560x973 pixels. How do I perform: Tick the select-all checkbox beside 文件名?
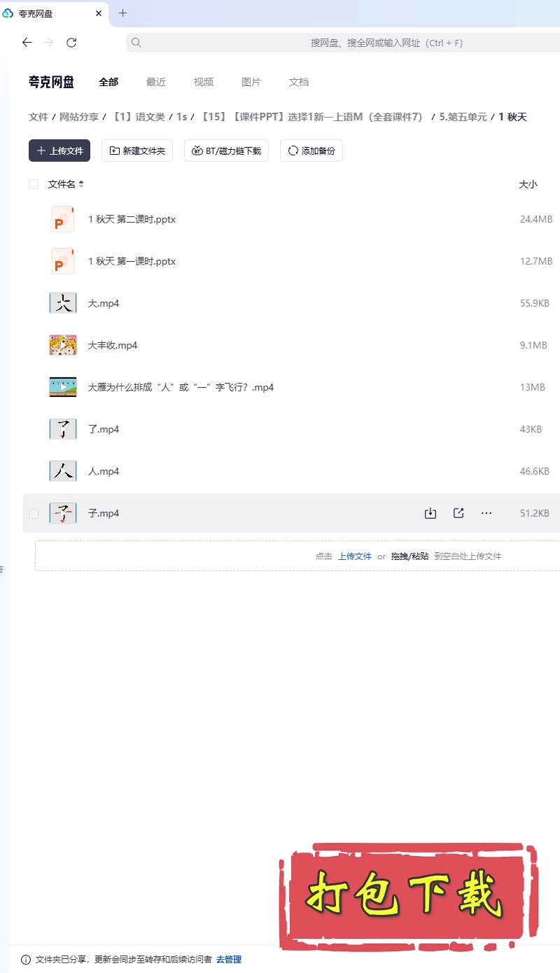pyautogui.click(x=34, y=184)
